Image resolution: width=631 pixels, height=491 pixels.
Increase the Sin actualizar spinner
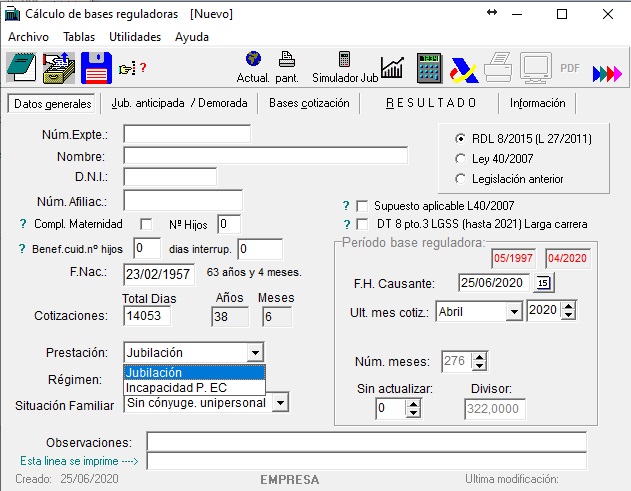click(413, 404)
